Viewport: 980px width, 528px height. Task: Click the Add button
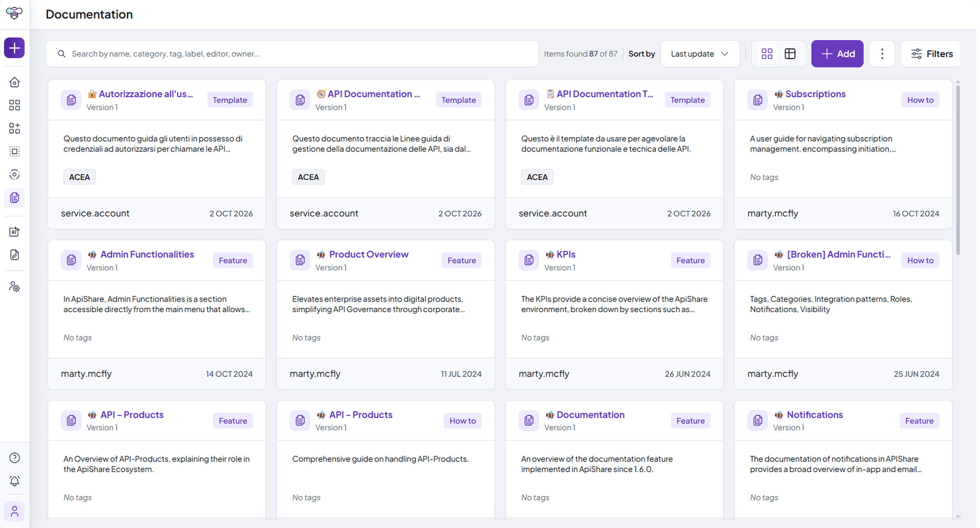tap(838, 54)
